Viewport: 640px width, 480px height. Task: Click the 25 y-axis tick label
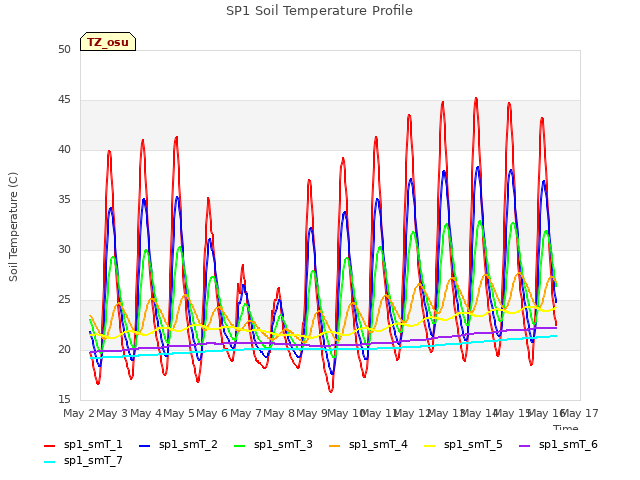(x=64, y=300)
